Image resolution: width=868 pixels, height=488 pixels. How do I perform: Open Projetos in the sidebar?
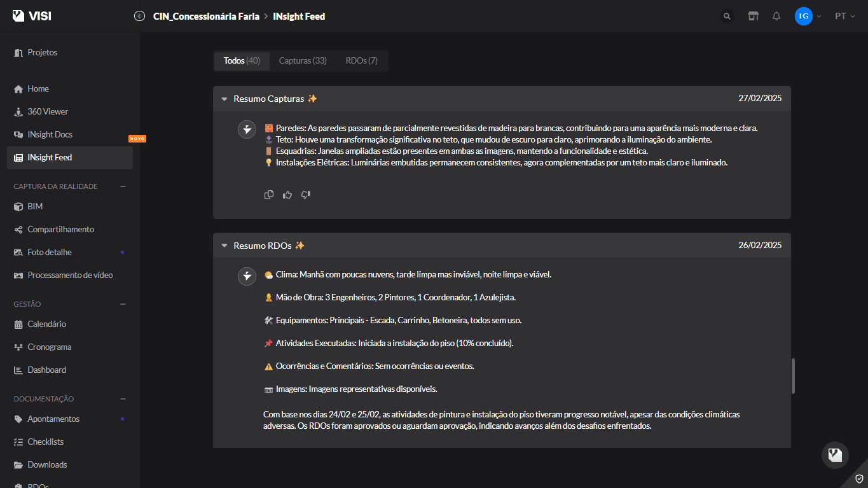coord(42,53)
